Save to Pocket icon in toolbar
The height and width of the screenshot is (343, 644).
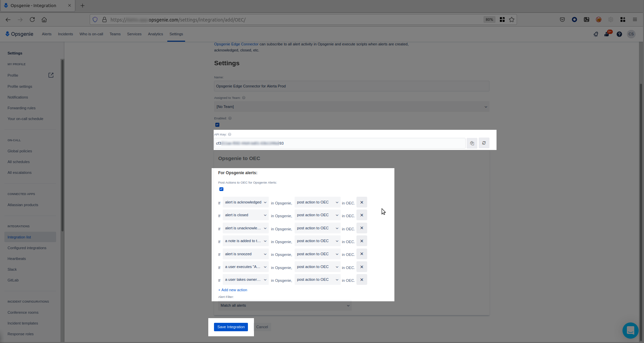coord(562,20)
